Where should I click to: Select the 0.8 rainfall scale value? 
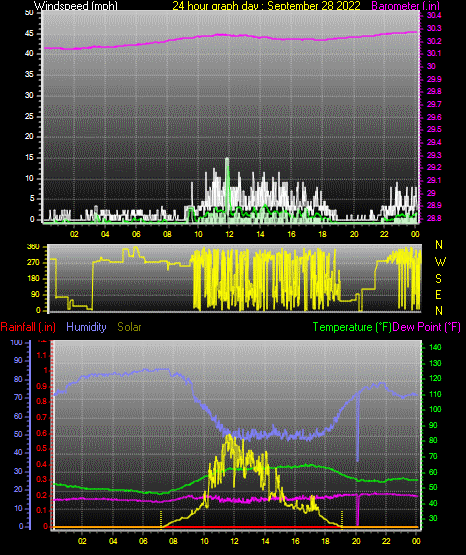point(42,401)
